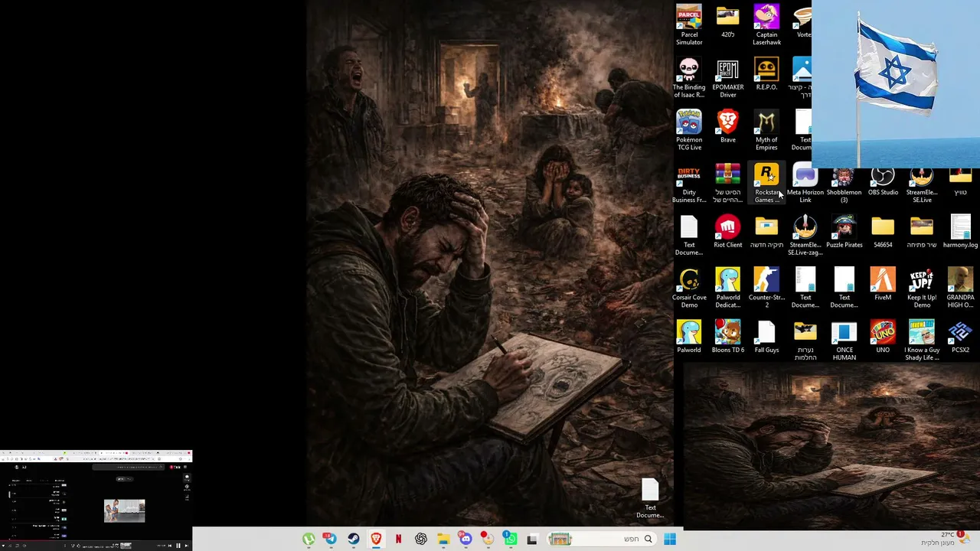Viewport: 980px width, 551px height.
Task: Open Netflix from the taskbar
Action: click(398, 539)
